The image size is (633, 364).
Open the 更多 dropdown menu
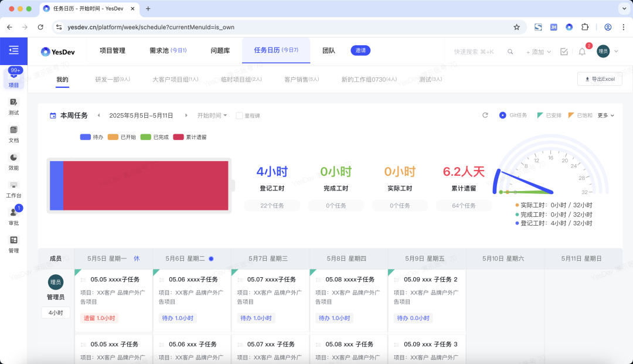coord(604,115)
